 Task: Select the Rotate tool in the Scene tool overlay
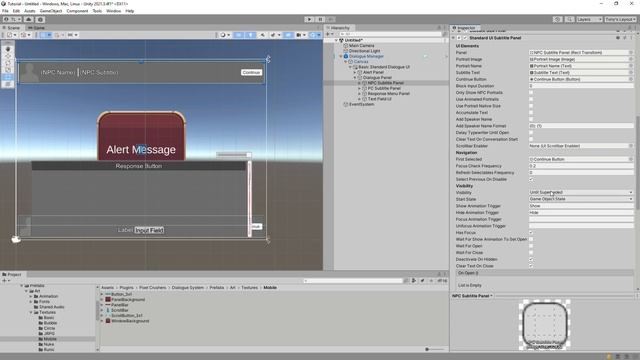tap(8, 63)
